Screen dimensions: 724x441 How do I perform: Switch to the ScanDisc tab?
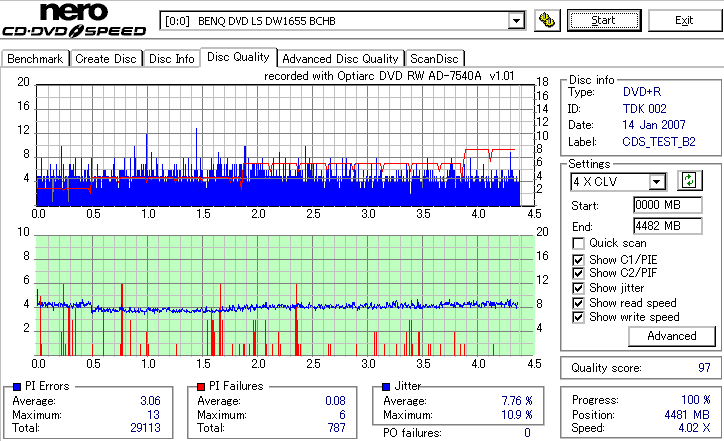coord(434,59)
